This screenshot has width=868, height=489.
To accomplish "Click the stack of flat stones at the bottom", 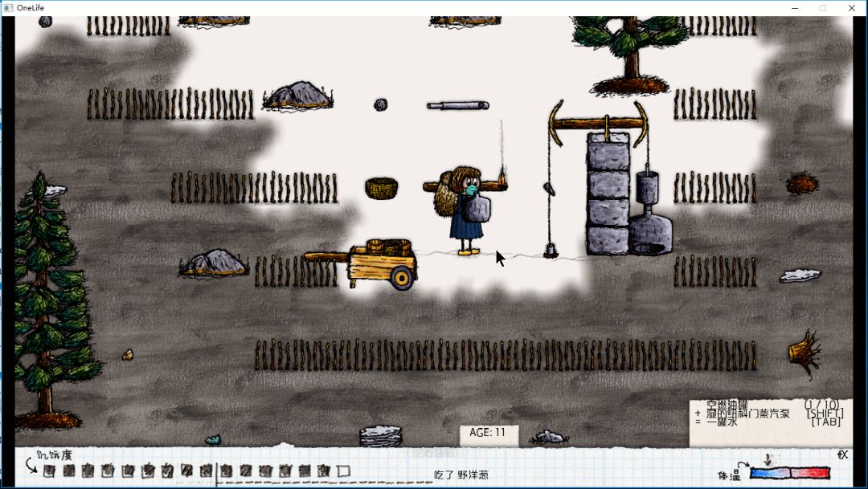I will [381, 434].
